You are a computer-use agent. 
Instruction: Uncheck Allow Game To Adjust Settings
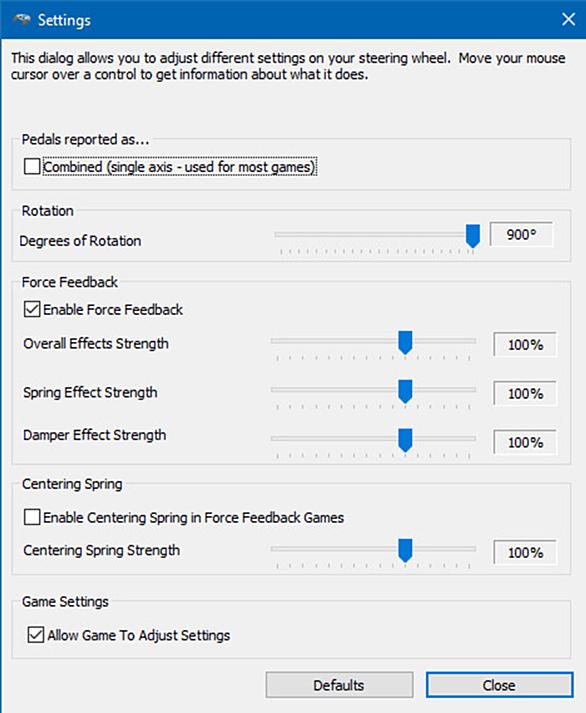tap(36, 634)
